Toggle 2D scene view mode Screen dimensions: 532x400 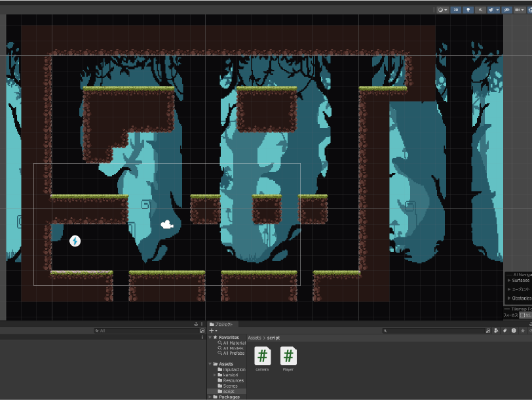point(455,10)
